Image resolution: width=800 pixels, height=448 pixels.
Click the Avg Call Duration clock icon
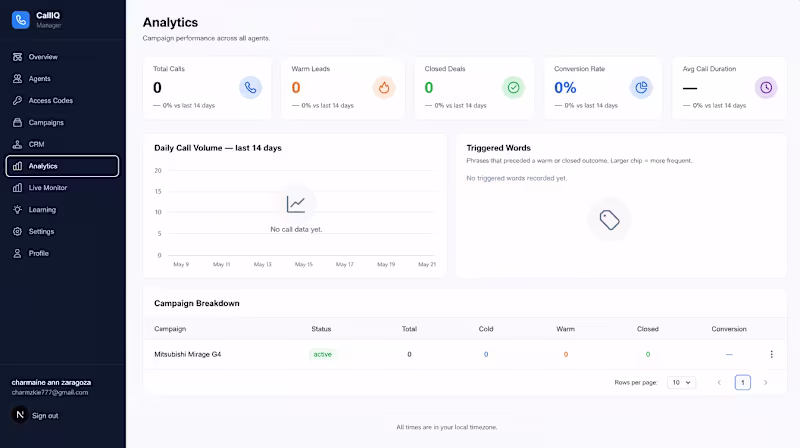(766, 88)
